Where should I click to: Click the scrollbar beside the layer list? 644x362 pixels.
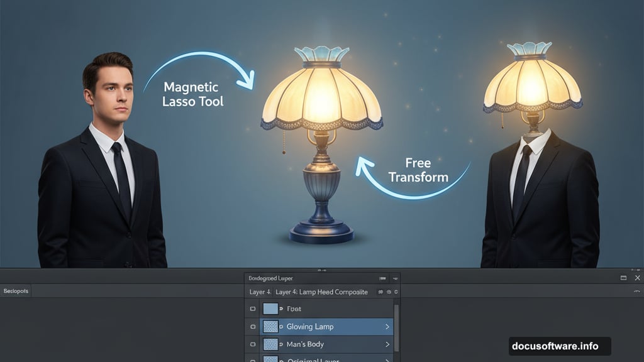pos(396,327)
